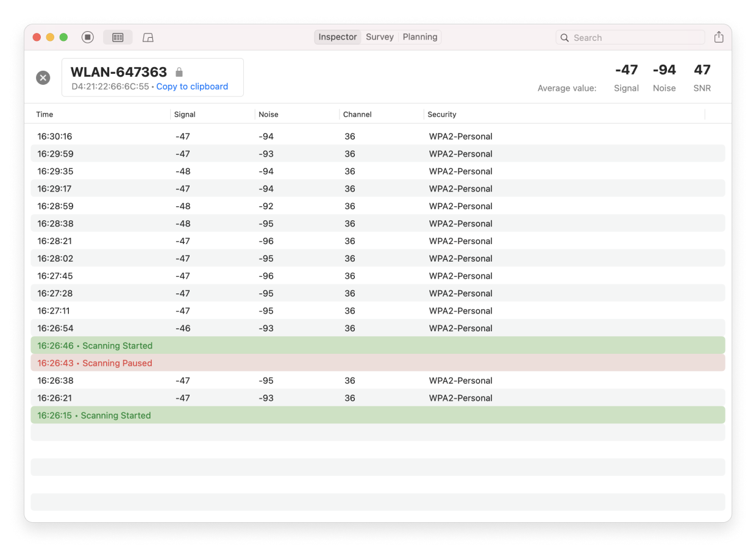756x549 pixels.
Task: Open the floor plan view icon
Action: pos(148,37)
